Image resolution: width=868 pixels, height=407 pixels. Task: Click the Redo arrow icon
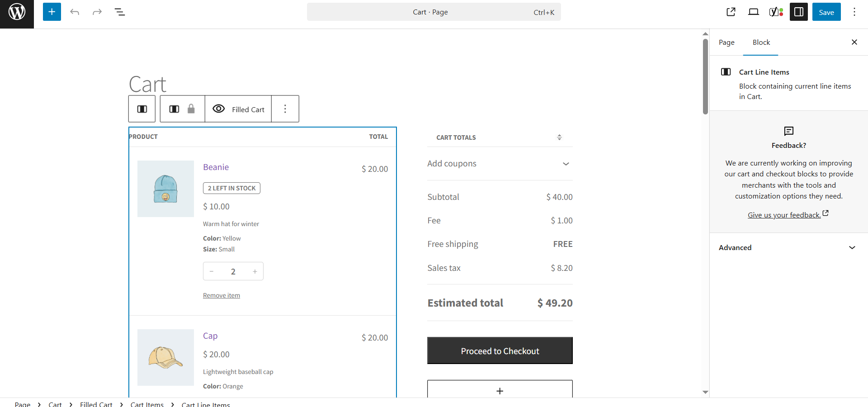[97, 12]
